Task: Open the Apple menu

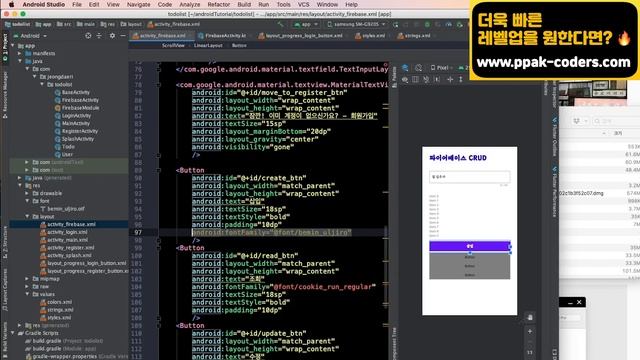Action: (x=11, y=4)
